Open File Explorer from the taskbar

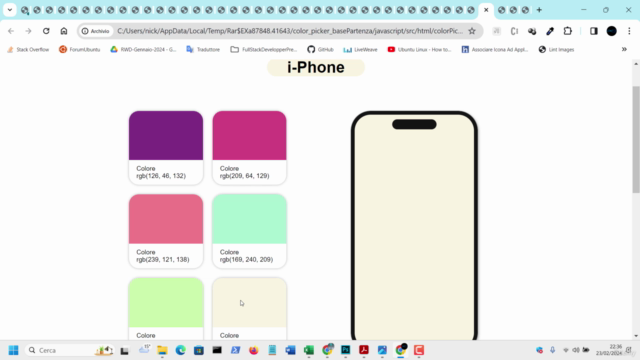coord(162,350)
